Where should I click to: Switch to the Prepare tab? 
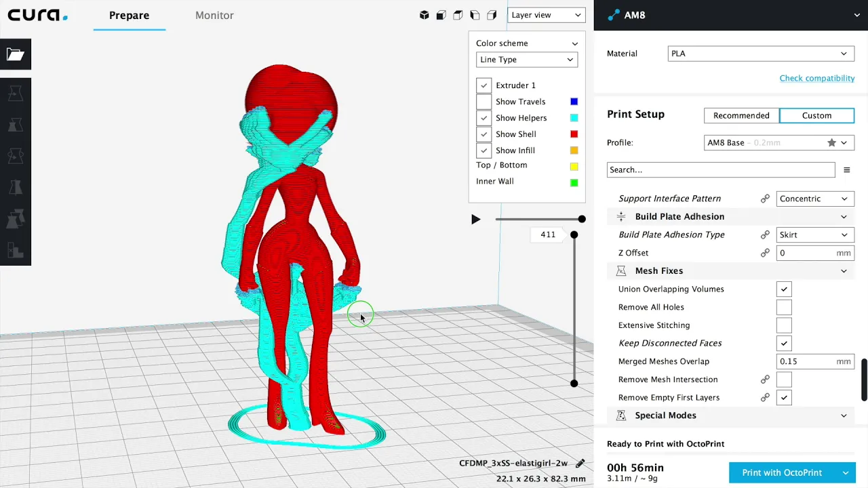(129, 15)
